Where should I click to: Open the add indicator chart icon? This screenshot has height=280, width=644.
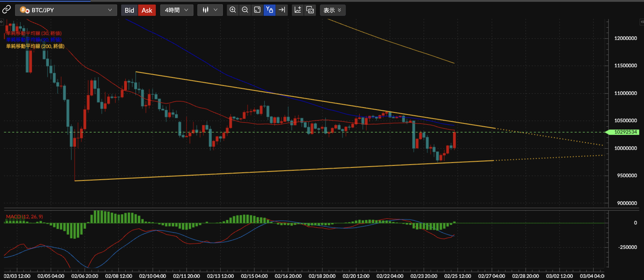point(298,10)
